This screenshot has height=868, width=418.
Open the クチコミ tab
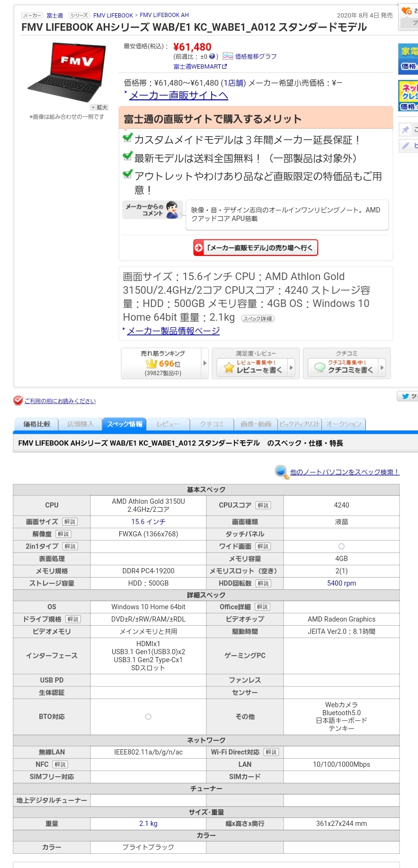(212, 424)
